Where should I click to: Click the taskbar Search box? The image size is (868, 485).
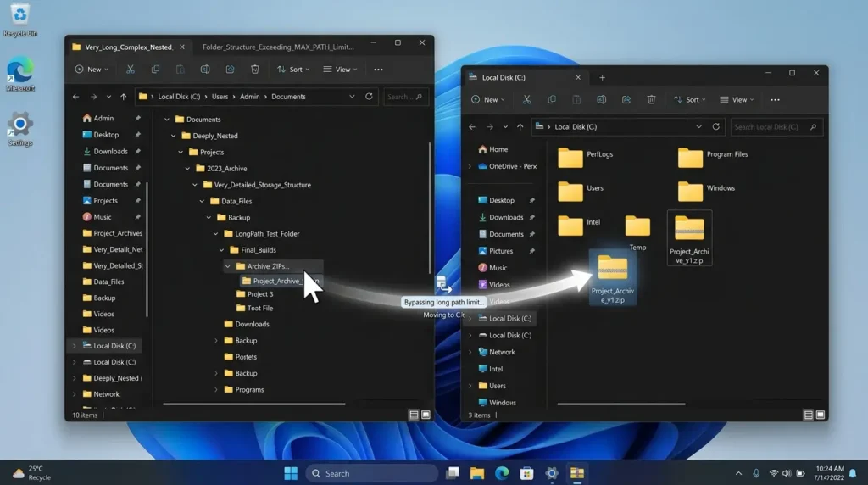click(x=371, y=473)
